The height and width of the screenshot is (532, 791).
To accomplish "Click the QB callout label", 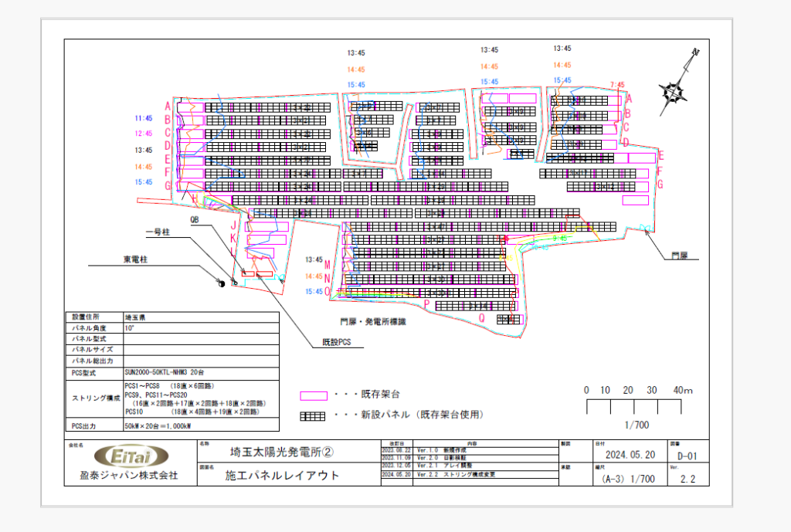I will point(194,219).
